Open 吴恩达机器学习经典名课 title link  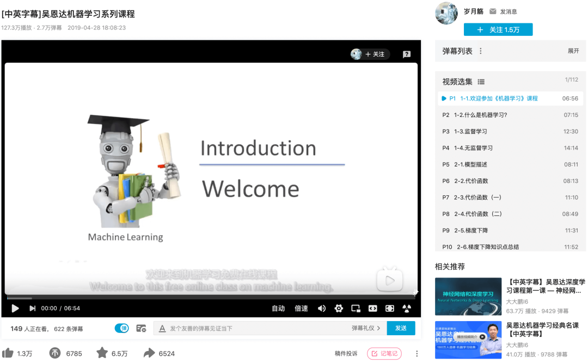click(x=543, y=330)
